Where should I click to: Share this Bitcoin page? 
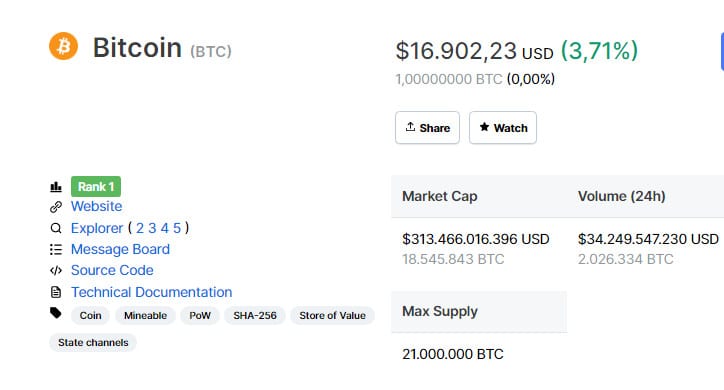[427, 127]
